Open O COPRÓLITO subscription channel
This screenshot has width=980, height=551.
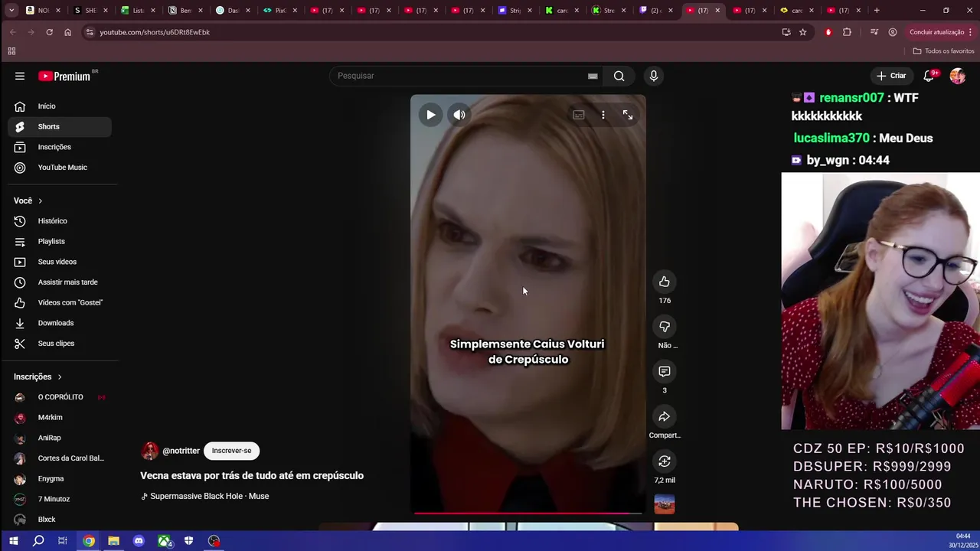pos(60,397)
